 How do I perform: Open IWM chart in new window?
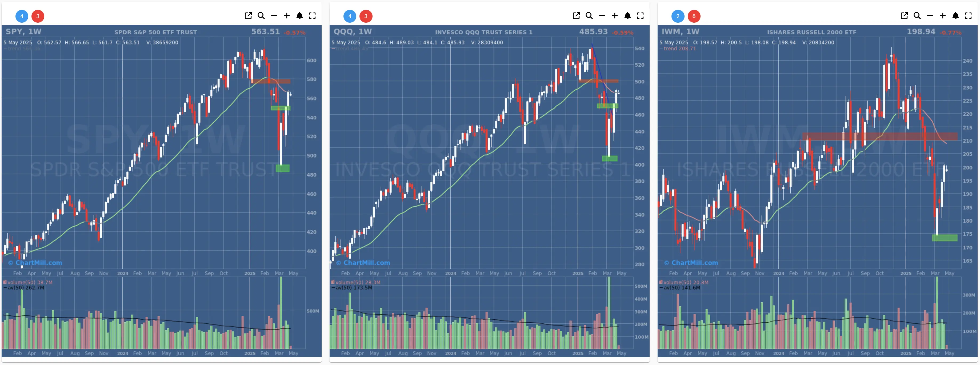tap(904, 15)
